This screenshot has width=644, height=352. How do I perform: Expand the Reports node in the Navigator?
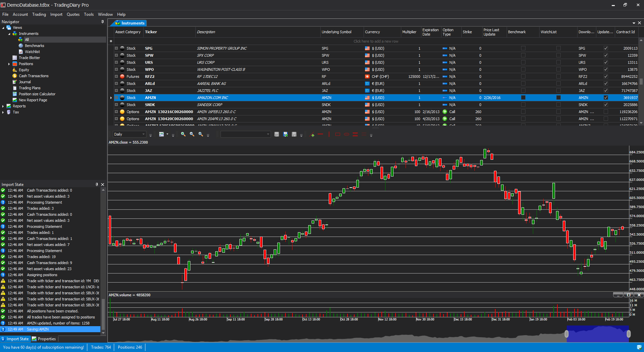3,106
